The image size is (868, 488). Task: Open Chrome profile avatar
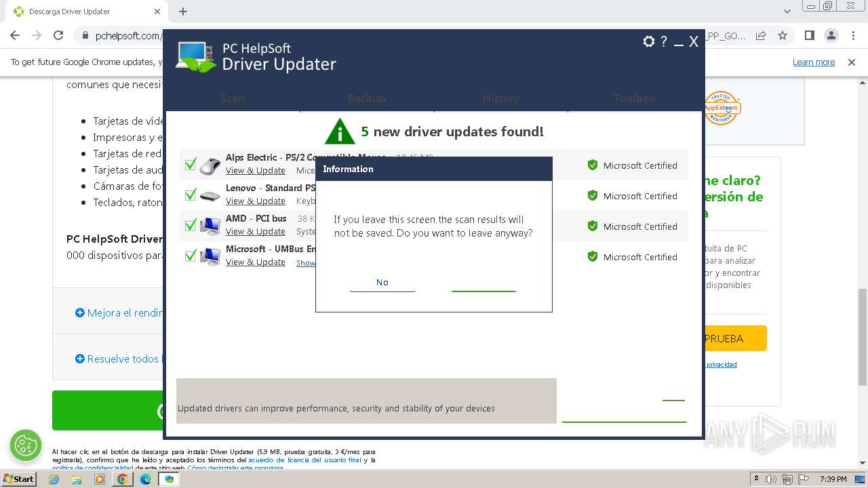(x=831, y=35)
